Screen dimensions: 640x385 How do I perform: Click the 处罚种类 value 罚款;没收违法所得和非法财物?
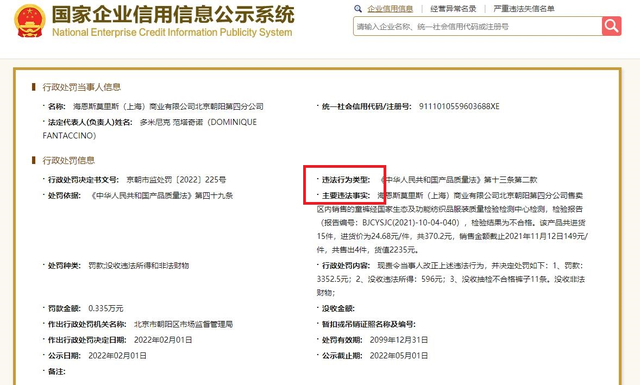coord(139,265)
